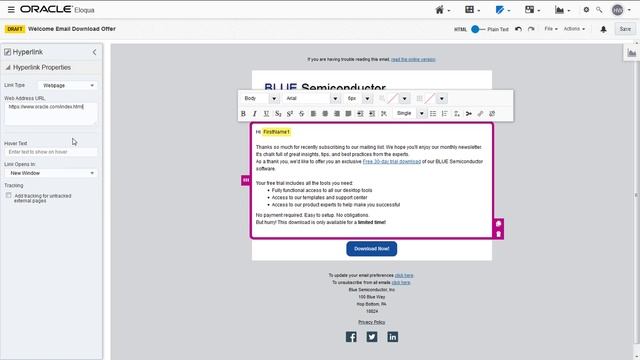Open the File menu
Screen dimensions: 640x360
[x=550, y=29]
